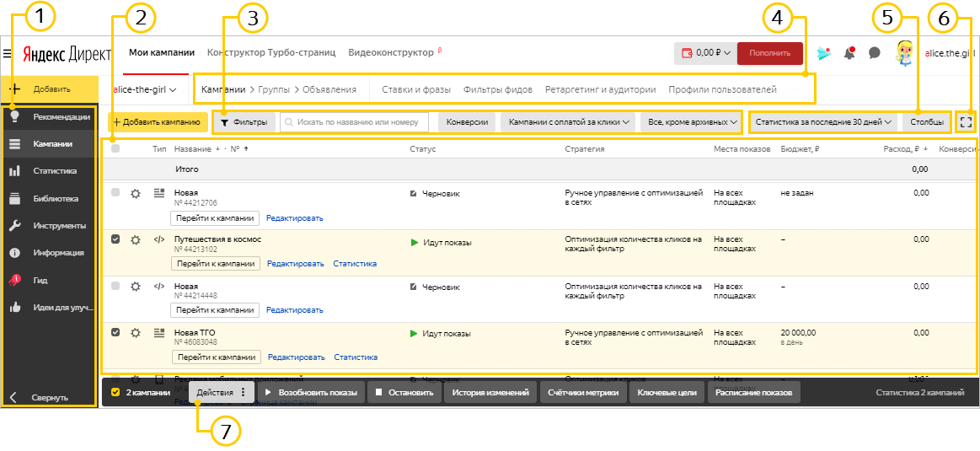Open the chat speech bubble icon

875,53
